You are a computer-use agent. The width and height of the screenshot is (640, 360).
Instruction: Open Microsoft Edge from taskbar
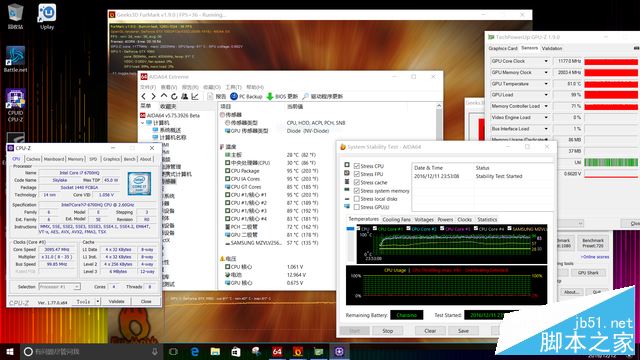[x=195, y=351]
